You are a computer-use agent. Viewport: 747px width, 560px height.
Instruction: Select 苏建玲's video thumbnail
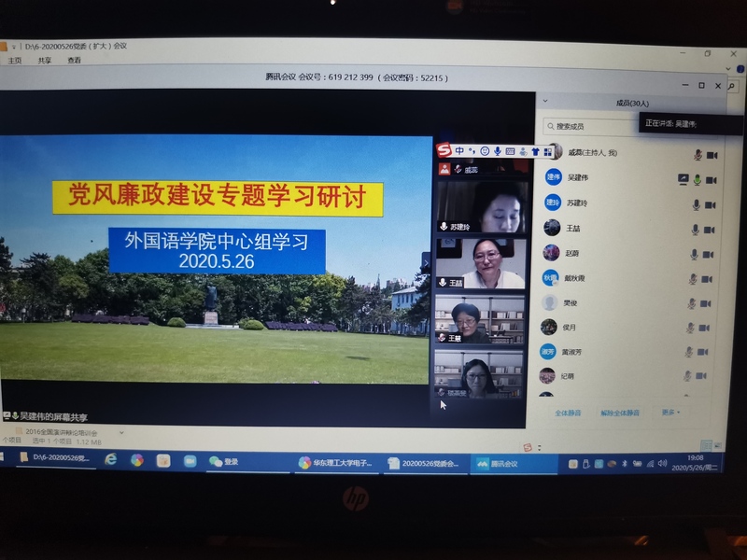pos(481,205)
